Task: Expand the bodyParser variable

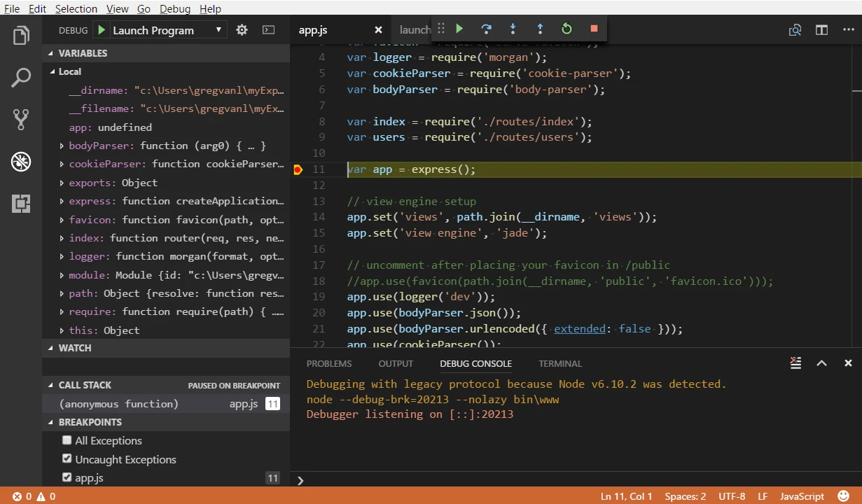Action: pos(62,146)
